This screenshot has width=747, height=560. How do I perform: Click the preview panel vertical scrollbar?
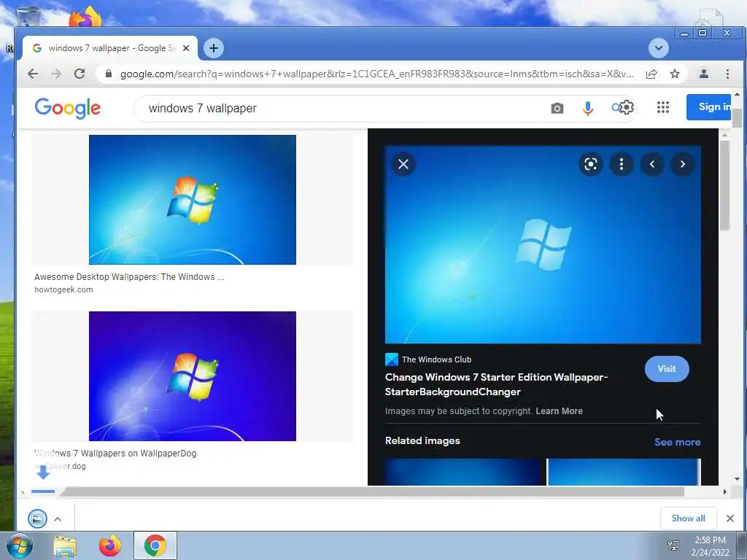point(724,186)
